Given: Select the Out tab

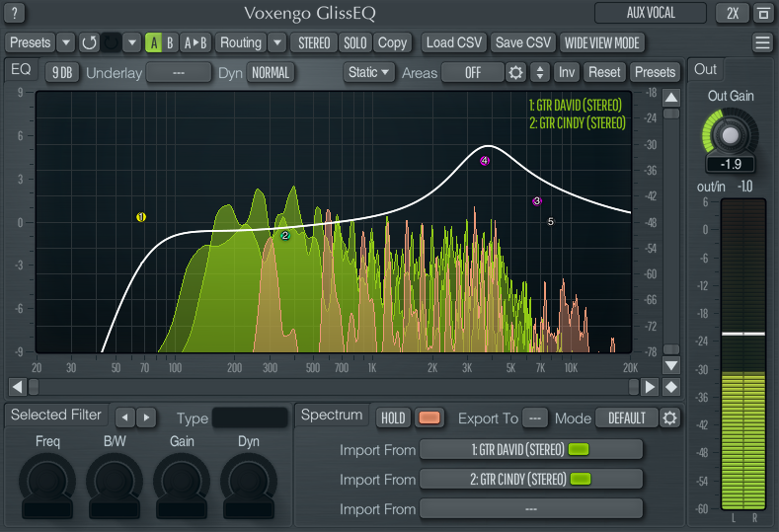Looking at the screenshot, I should click(x=706, y=69).
